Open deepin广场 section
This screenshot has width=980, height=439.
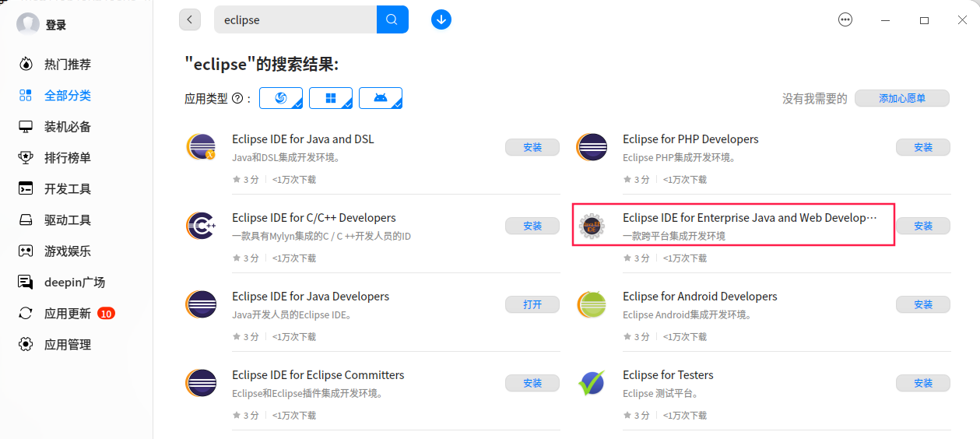(76, 282)
